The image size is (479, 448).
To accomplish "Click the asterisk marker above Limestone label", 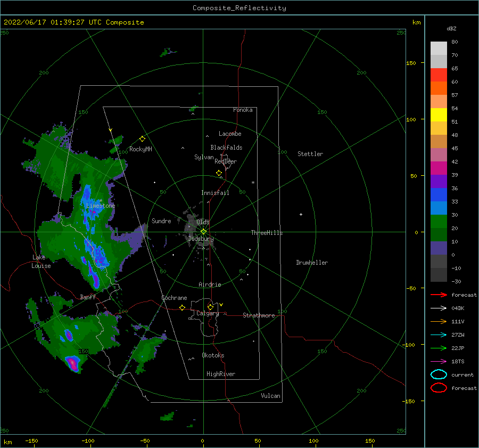I will [x=101, y=201].
